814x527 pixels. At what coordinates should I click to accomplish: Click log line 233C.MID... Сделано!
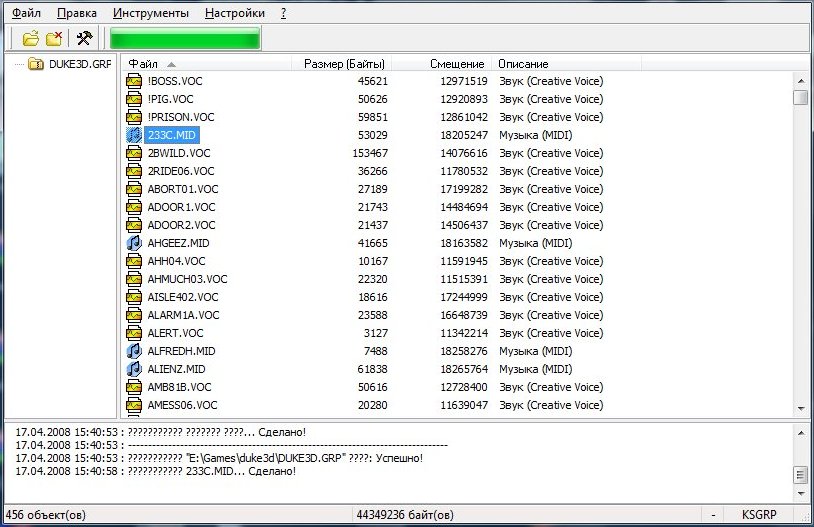pyautogui.click(x=156, y=471)
